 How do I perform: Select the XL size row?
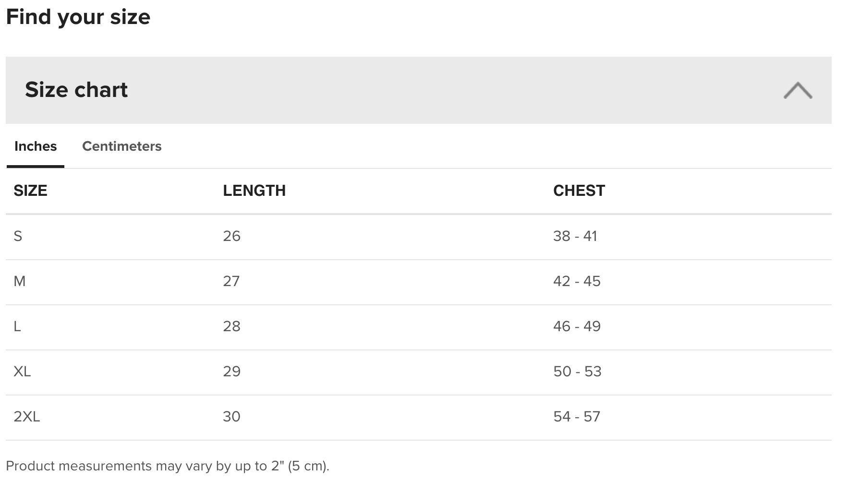418,372
